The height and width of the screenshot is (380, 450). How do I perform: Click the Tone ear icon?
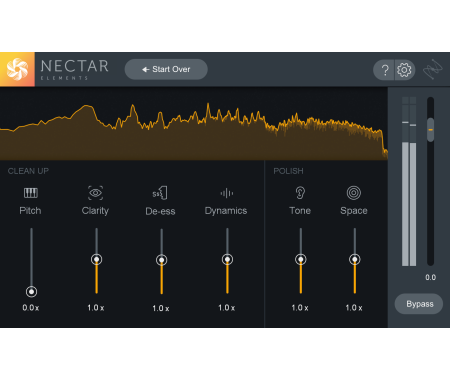tap(300, 193)
